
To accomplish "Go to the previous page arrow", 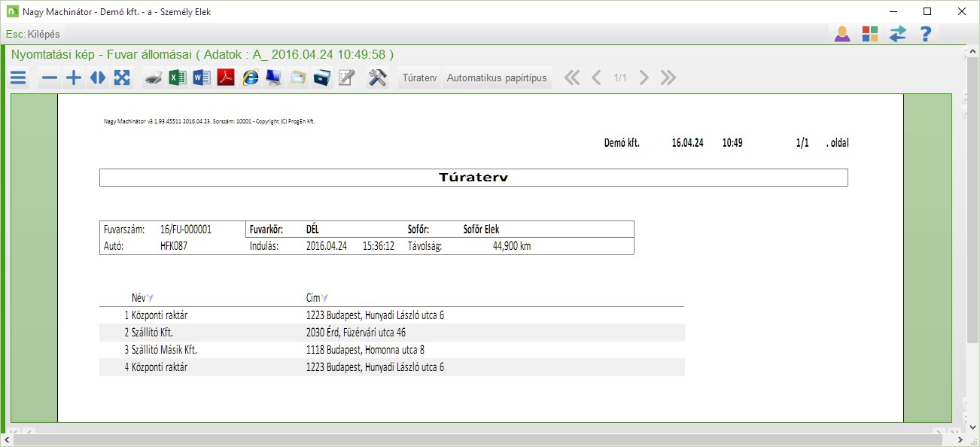I will [x=596, y=78].
